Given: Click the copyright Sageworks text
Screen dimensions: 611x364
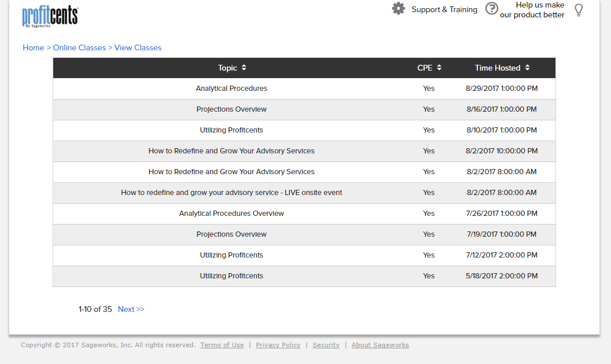Looking at the screenshot, I should pos(108,345).
